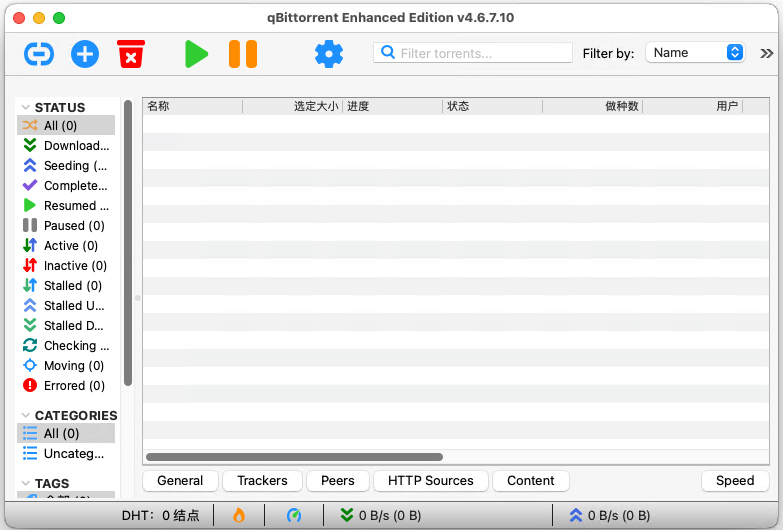The image size is (783, 530).
Task: Sort by the 进度 column header
Action: (x=392, y=106)
